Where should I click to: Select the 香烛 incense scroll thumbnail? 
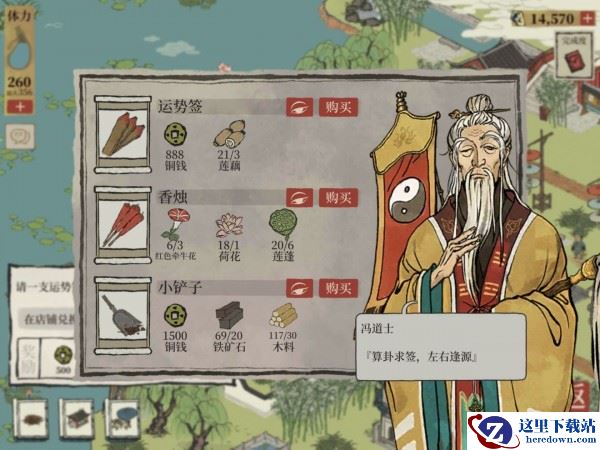click(x=123, y=225)
